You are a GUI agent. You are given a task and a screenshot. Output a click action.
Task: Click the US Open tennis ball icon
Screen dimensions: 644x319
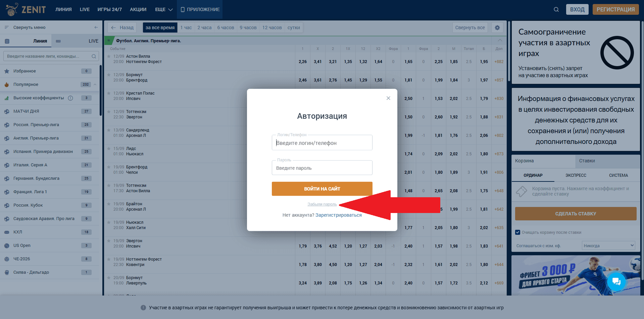(7, 246)
